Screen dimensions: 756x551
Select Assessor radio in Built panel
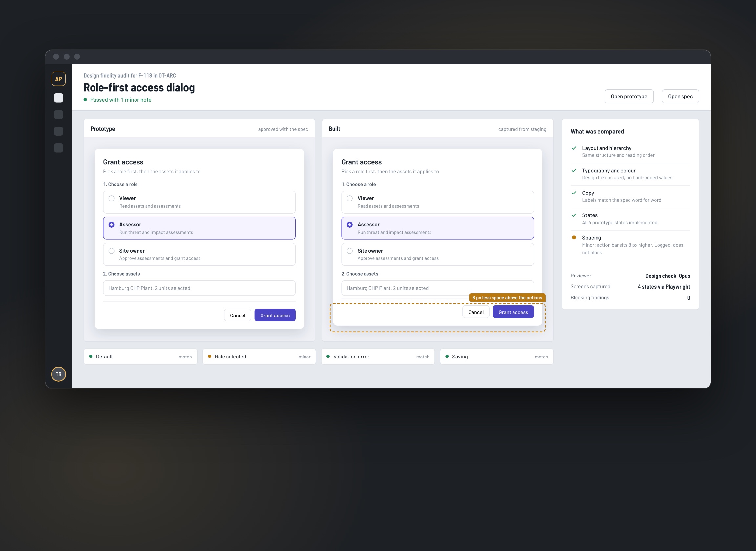tap(350, 224)
